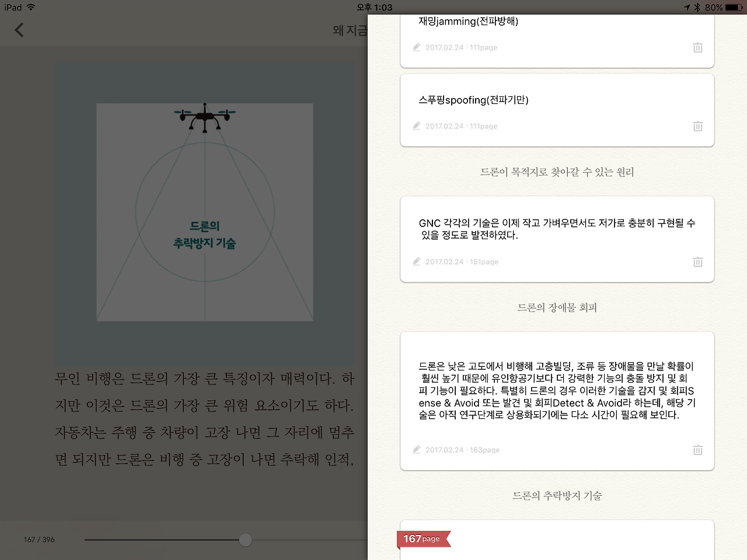The height and width of the screenshot is (560, 747).
Task: Delete the GNC note with trash icon
Action: coord(697,262)
